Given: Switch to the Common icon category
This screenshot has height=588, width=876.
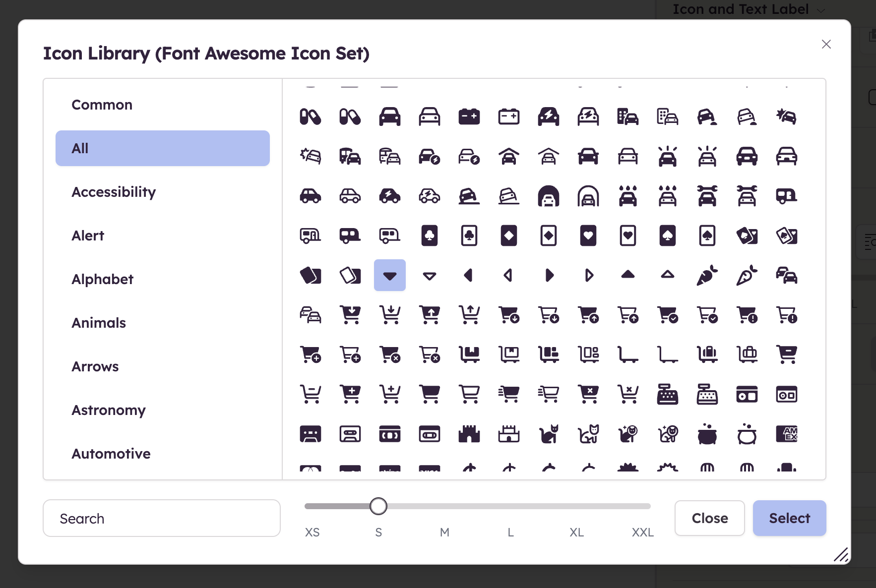Looking at the screenshot, I should pyautogui.click(x=102, y=105).
